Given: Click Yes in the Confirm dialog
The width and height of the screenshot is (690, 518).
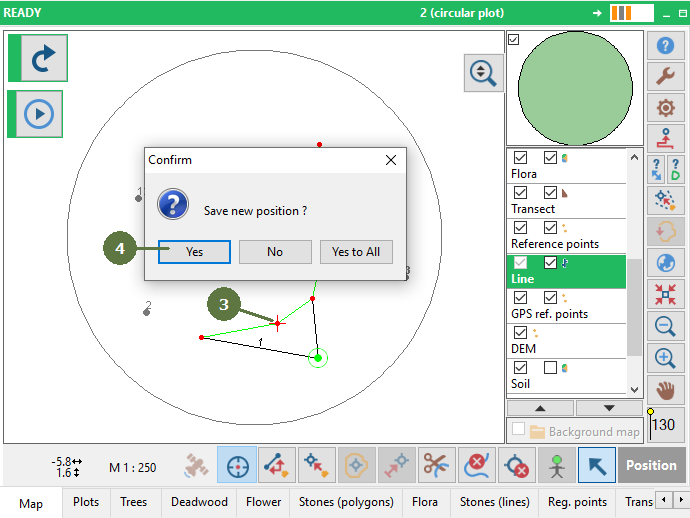Looking at the screenshot, I should point(194,252).
